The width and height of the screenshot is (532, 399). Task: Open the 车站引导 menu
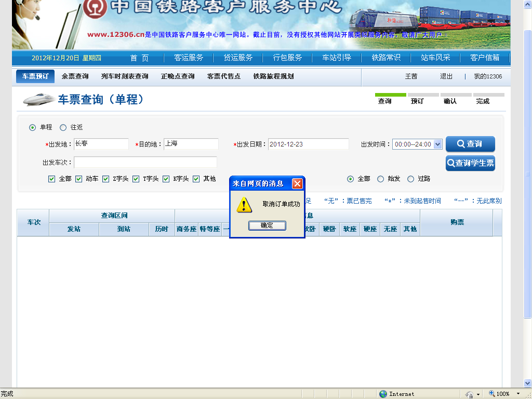pos(337,58)
